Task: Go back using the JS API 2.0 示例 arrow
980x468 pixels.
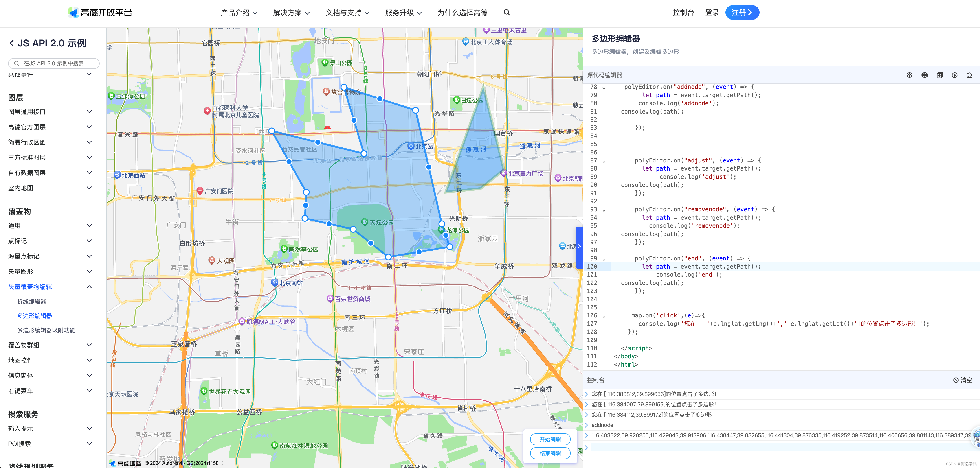Action: coord(12,43)
